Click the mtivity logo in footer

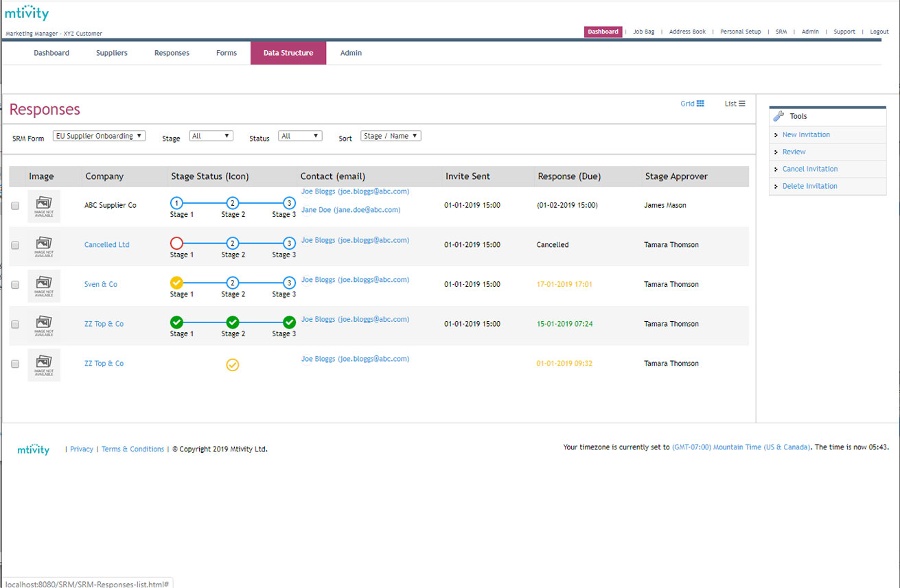(34, 450)
